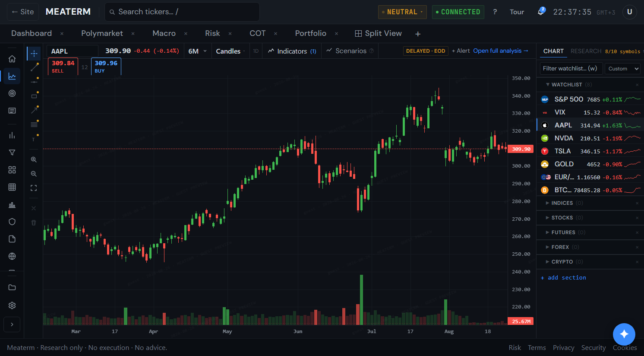Add a new tab with plus
The width and height of the screenshot is (644, 356).
pos(418,34)
